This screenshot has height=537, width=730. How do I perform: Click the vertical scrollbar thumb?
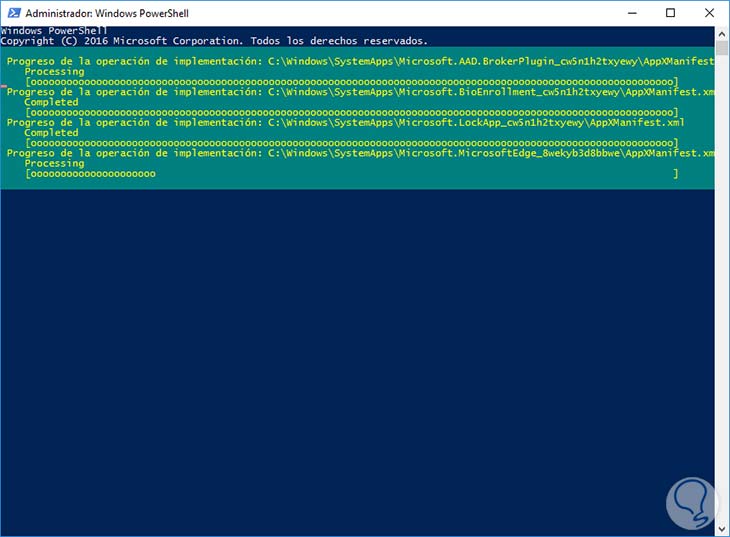722,49
